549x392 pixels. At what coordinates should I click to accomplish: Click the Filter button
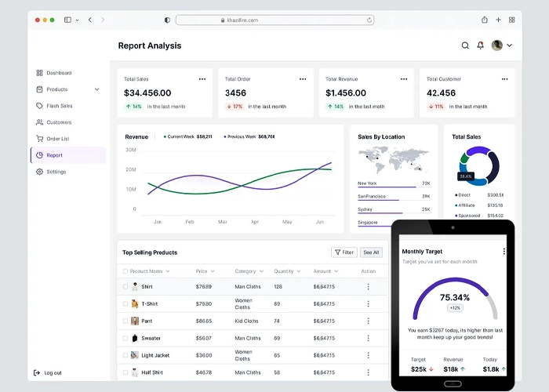(344, 252)
